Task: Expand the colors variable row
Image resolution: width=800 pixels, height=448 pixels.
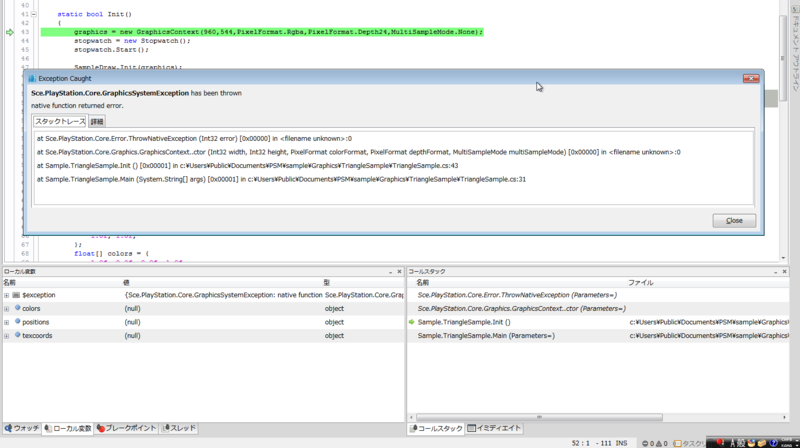Action: coord(7,309)
